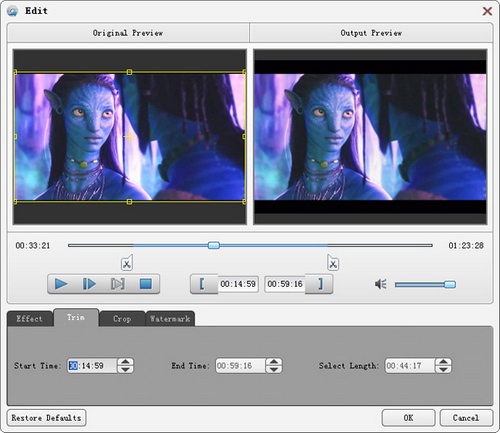The width and height of the screenshot is (500, 433).
Task: Click the trim start time field 00:14:59 beside bracket
Action: [x=238, y=284]
